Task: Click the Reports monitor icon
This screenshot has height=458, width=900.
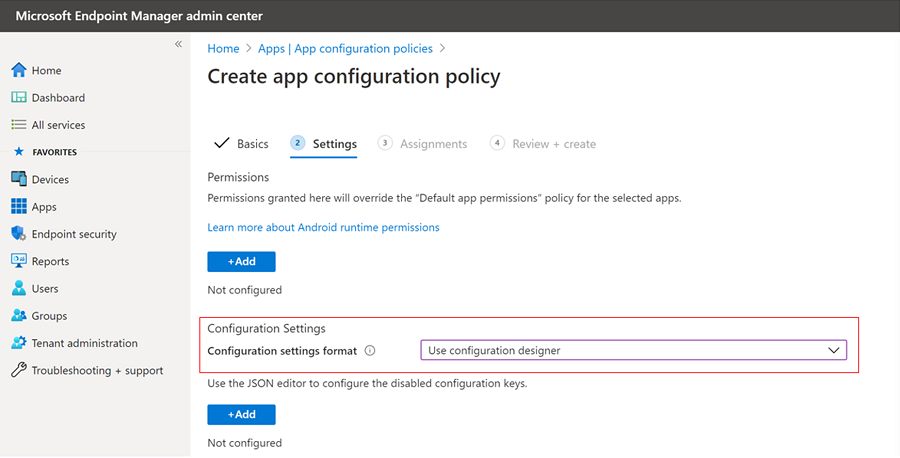Action: coord(19,261)
